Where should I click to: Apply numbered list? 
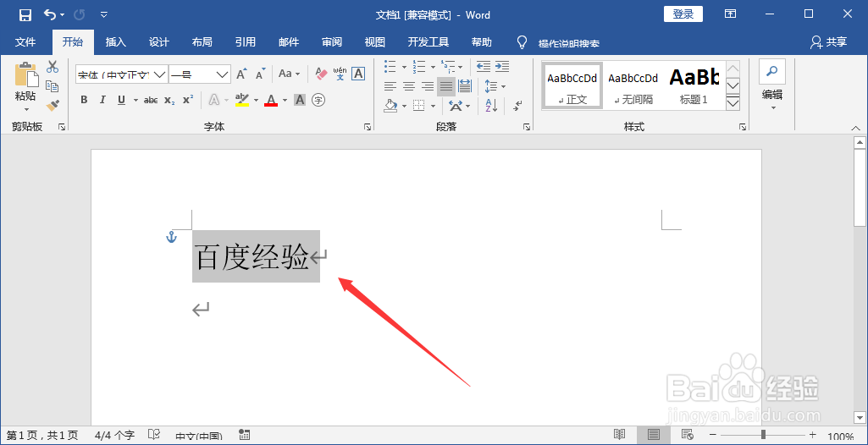pyautogui.click(x=419, y=67)
